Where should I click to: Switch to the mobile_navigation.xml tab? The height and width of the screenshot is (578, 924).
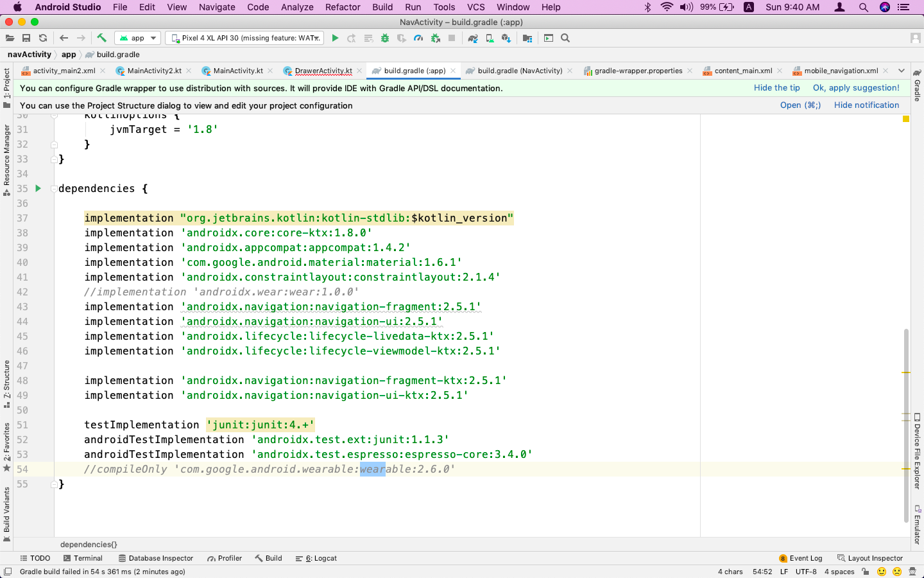[841, 71]
